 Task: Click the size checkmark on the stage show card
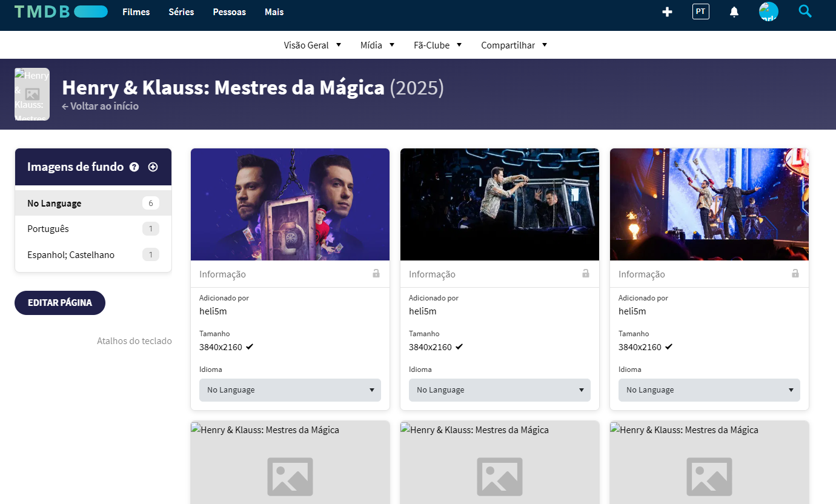coord(669,347)
